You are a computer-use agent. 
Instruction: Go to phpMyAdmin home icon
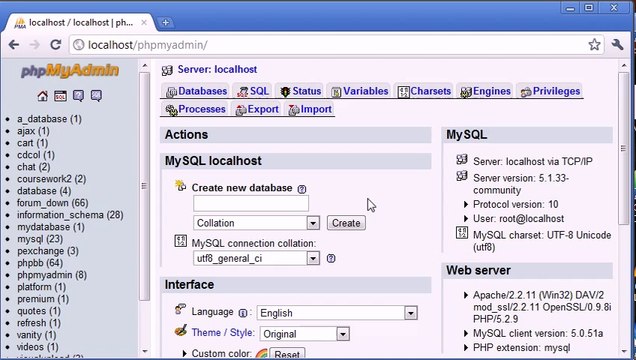click(x=42, y=96)
